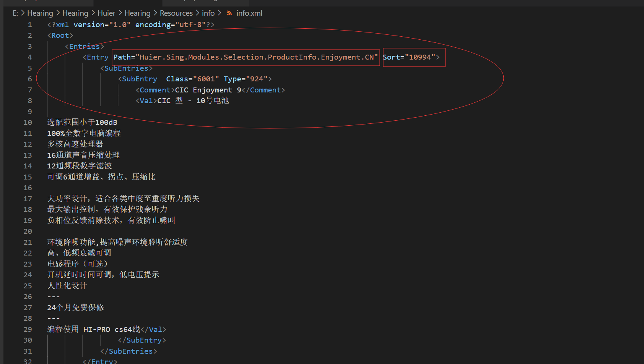The image size is (644, 364).
Task: Select line number 4 in the gutter
Action: pyautogui.click(x=30, y=57)
